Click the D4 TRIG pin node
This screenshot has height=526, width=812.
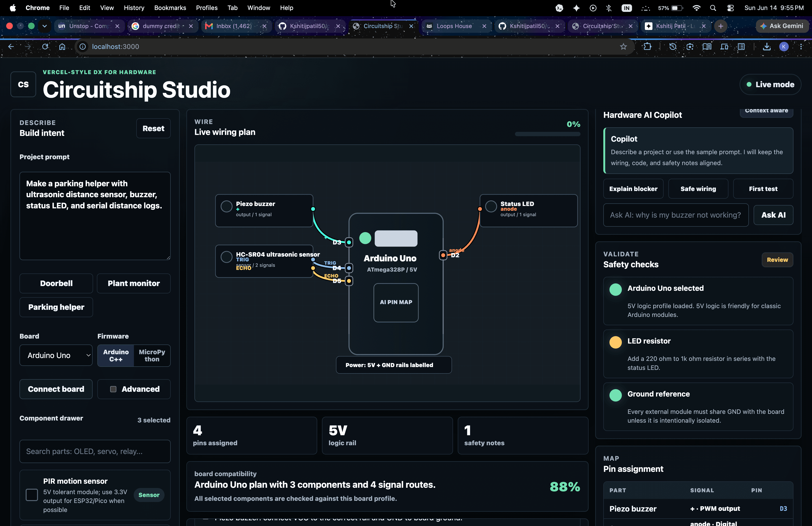[x=349, y=268]
